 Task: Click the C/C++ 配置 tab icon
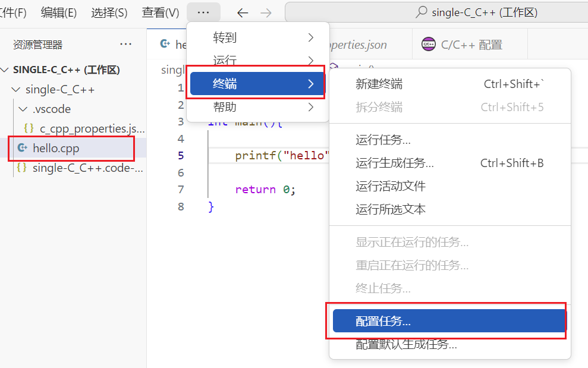coord(428,45)
